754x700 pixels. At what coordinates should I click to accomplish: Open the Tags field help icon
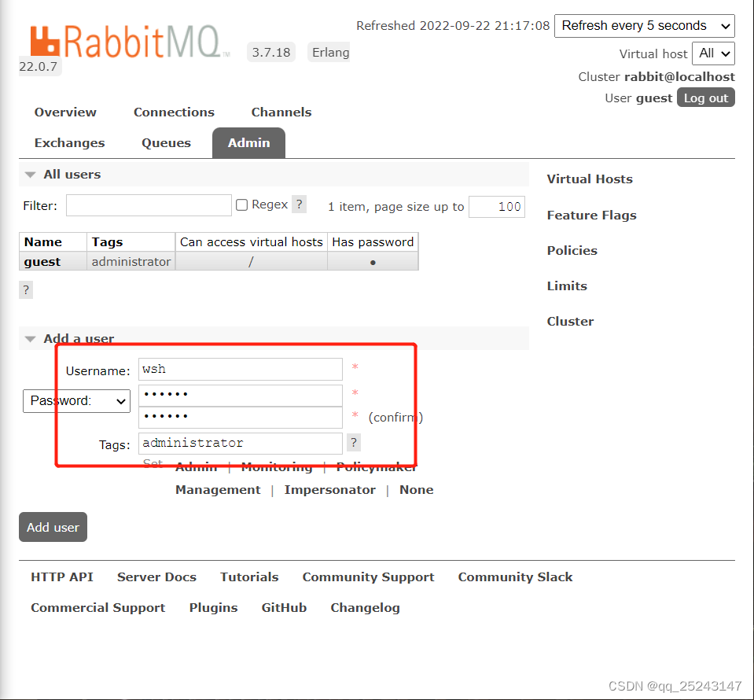(x=353, y=442)
